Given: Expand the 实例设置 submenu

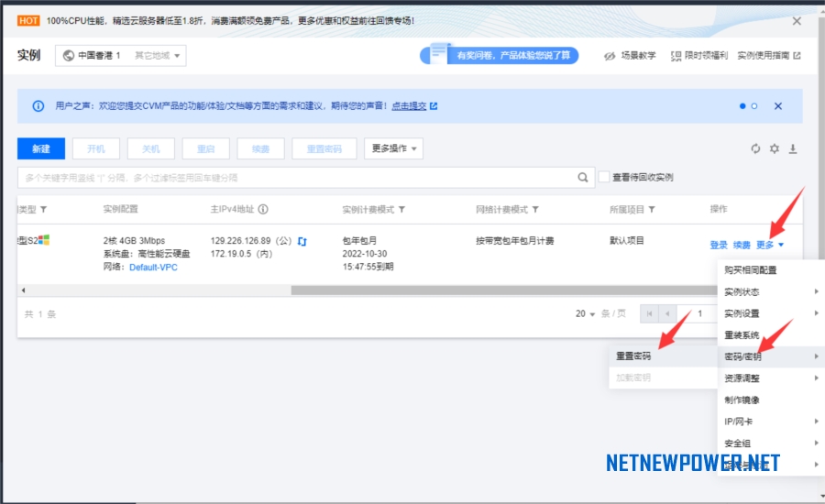Looking at the screenshot, I should (771, 313).
